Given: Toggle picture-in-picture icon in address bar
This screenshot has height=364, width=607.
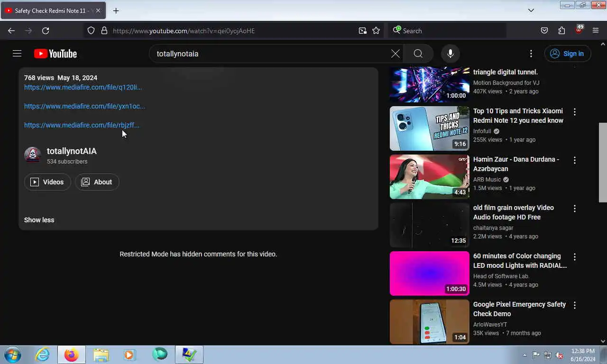Looking at the screenshot, I should tap(363, 31).
